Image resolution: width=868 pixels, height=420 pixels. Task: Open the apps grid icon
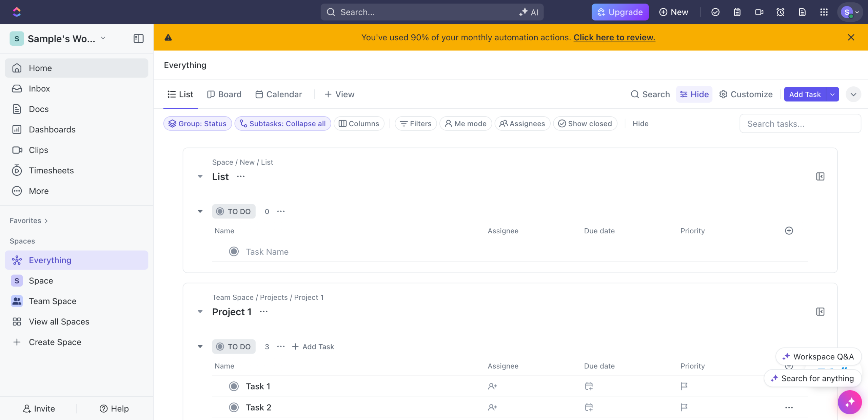coord(824,12)
